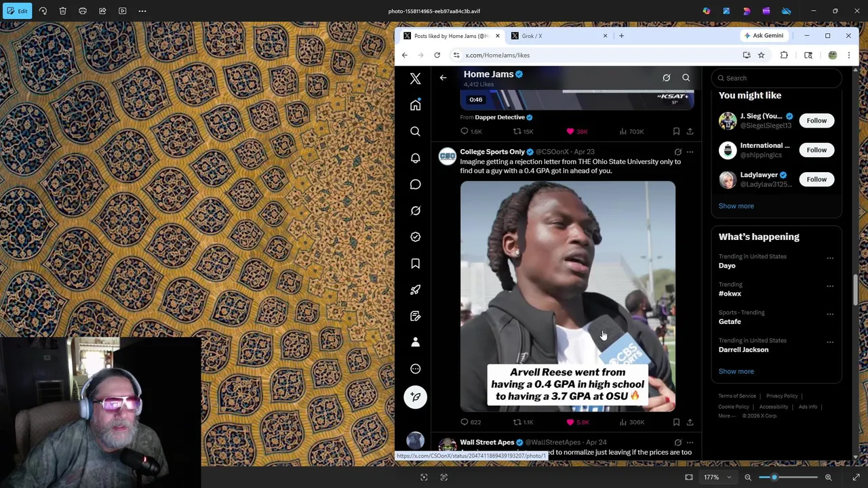Follow Ladylawyer account
This screenshot has width=868, height=488.
816,180
